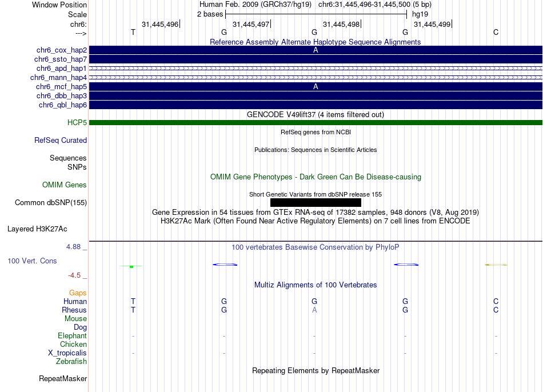Open the chr6_dbb_hap3 label
The height and width of the screenshot is (392, 543).
pos(62,95)
